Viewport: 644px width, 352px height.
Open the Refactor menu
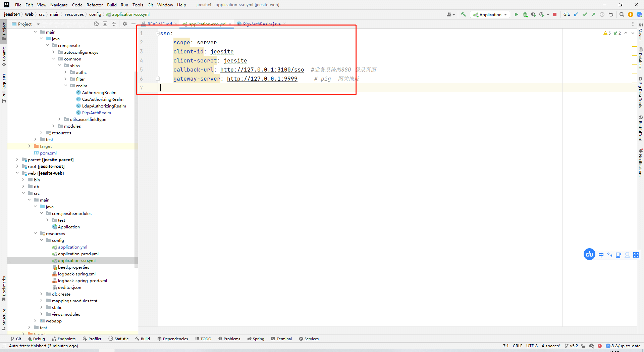[x=95, y=5]
